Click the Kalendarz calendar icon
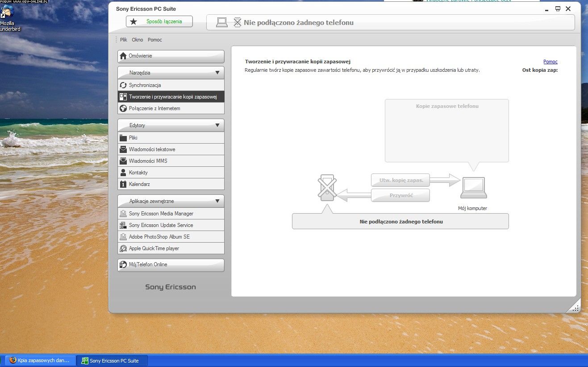This screenshot has width=588, height=367. (123, 184)
